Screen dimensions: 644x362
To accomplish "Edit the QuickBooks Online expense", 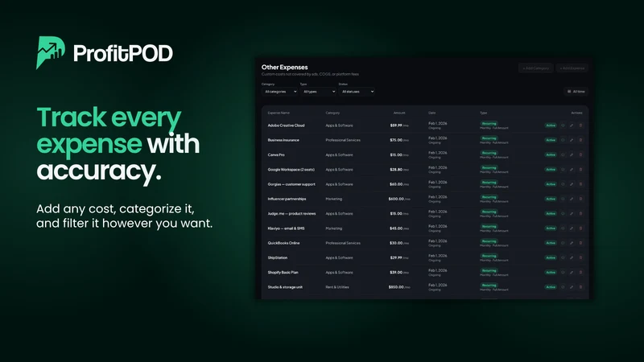I will [572, 243].
